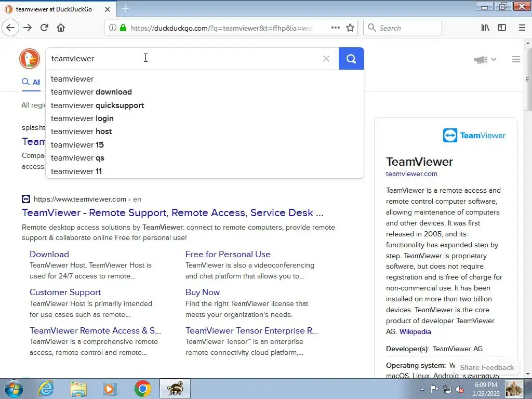The height and width of the screenshot is (399, 532).
Task: Open Windows Media Player from the taskbar
Action: click(x=110, y=389)
